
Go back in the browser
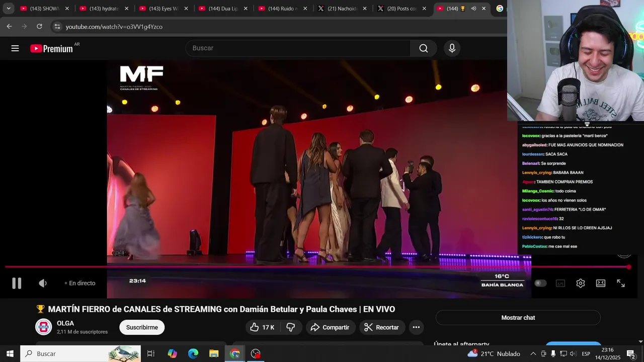9,27
